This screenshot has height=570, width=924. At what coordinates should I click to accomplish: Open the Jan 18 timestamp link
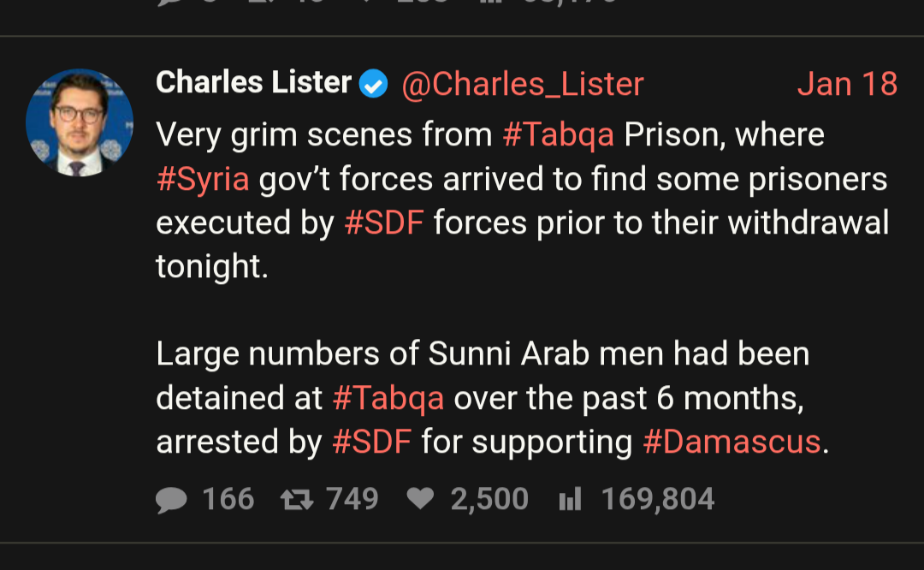click(847, 84)
